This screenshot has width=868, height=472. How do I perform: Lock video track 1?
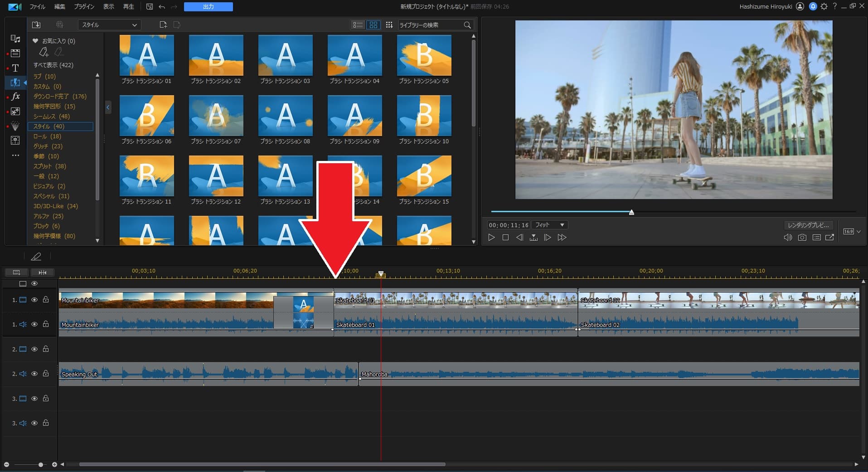(x=46, y=299)
